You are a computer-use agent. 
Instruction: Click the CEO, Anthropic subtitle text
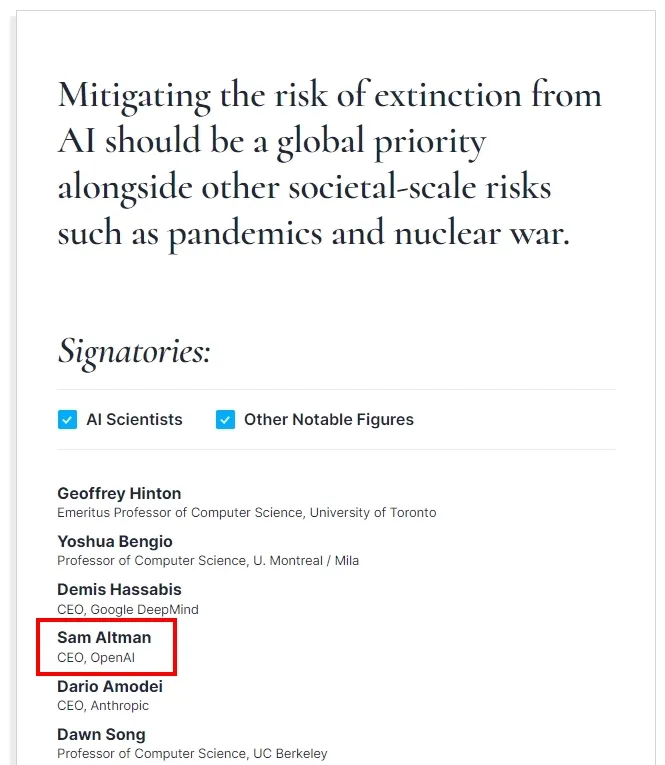point(103,705)
